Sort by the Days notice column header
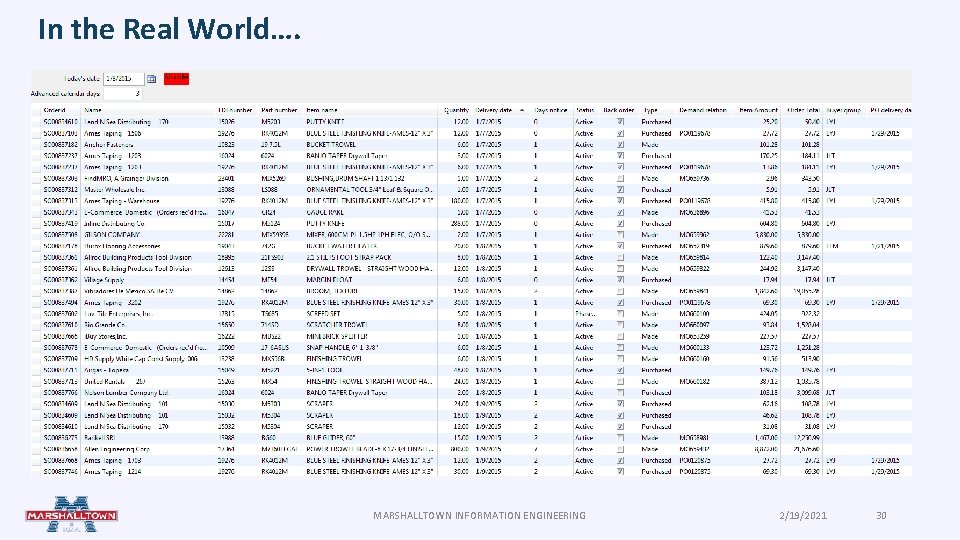Image resolution: width=960 pixels, height=540 pixels. 550,110
